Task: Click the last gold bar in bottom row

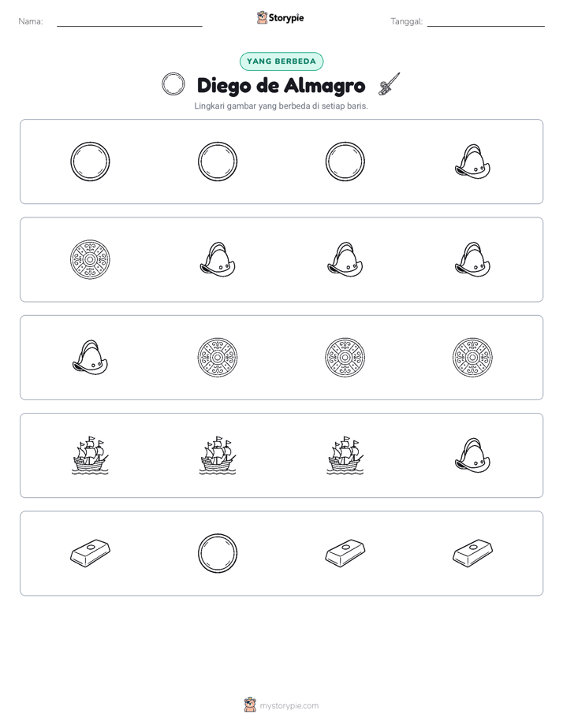Action: pyautogui.click(x=472, y=553)
